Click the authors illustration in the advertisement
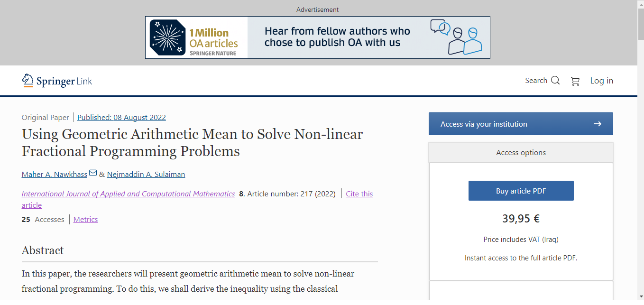Image resolution: width=644 pixels, height=305 pixels. tap(456, 37)
